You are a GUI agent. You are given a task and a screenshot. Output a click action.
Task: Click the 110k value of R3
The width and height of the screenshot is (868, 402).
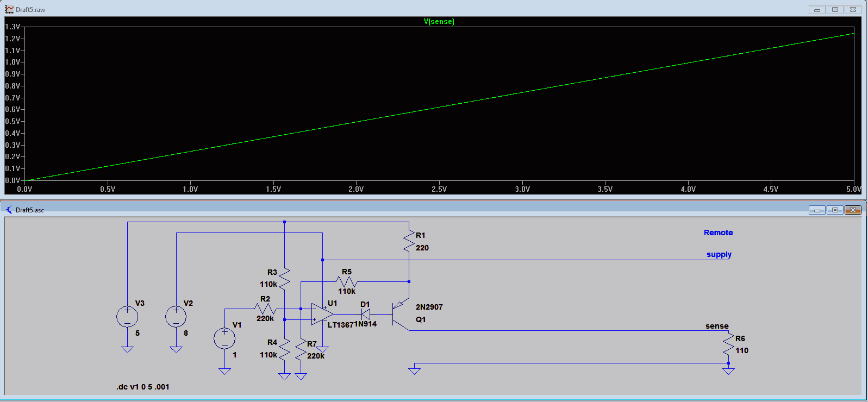click(268, 284)
